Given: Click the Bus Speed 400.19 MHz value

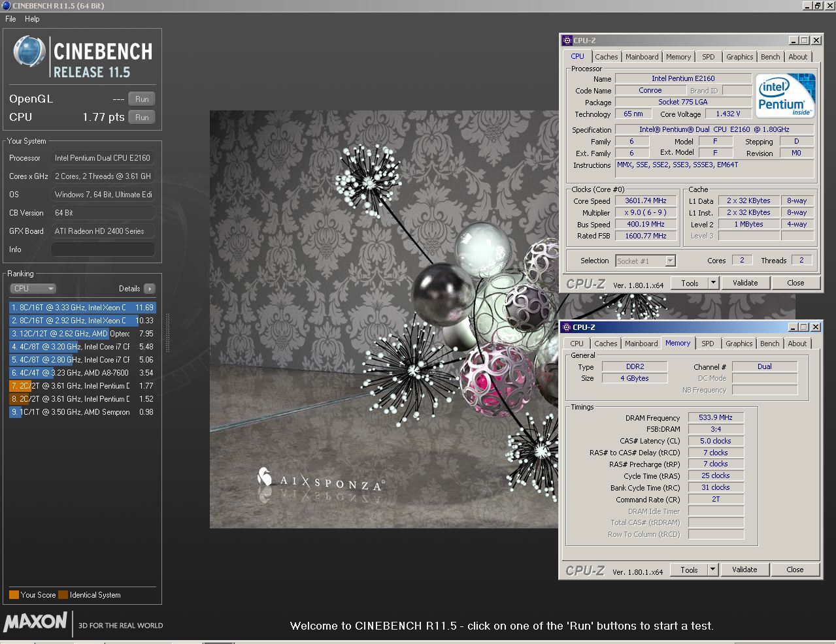Looking at the screenshot, I should point(646,225).
